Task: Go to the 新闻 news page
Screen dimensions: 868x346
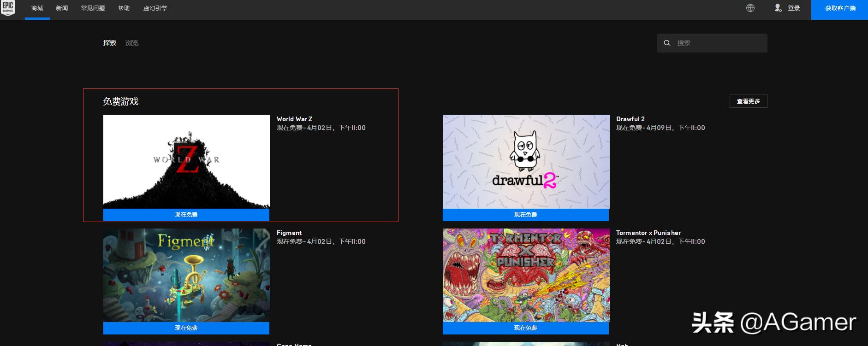Action: pos(62,8)
